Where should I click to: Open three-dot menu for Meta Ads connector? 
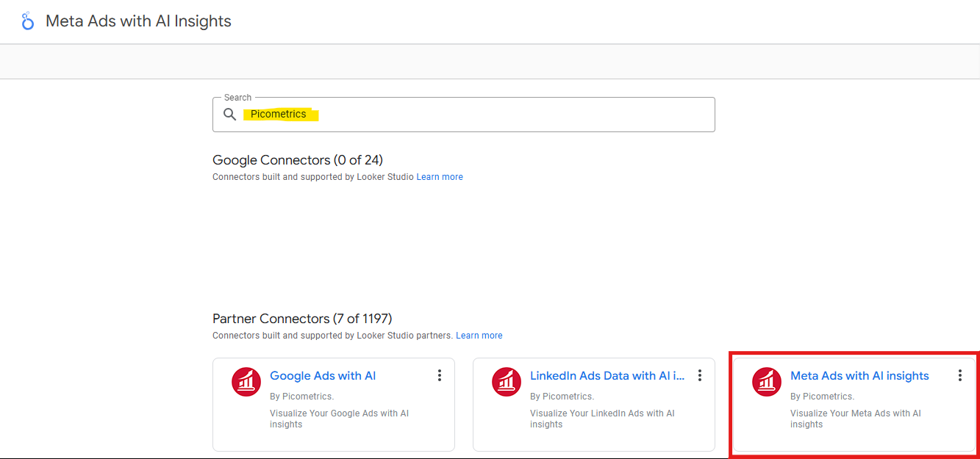click(959, 375)
